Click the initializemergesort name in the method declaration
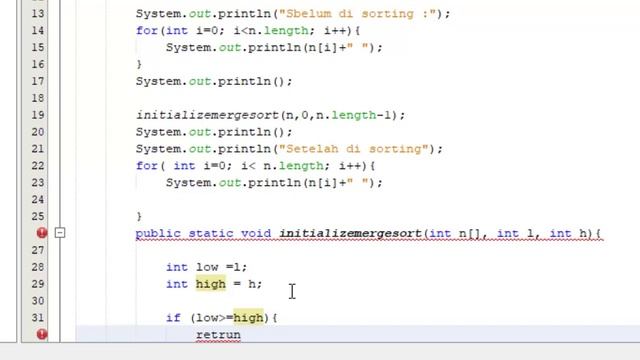This screenshot has height=360, width=640. coord(351,233)
